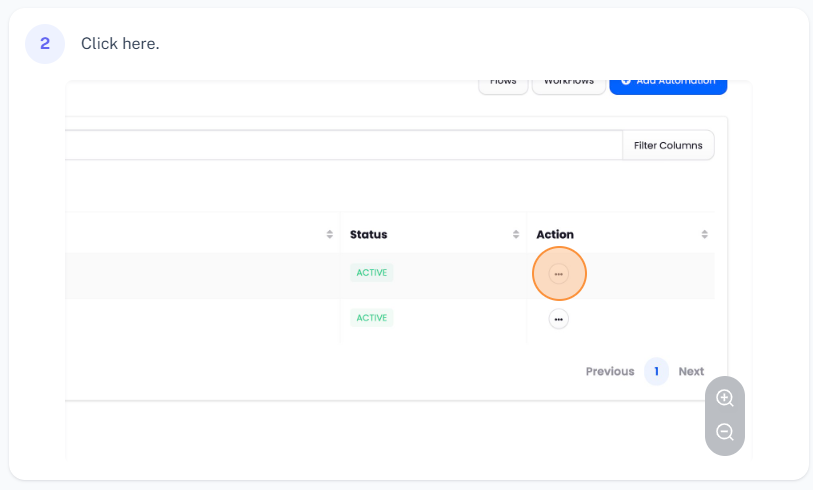The height and width of the screenshot is (490, 813).
Task: Select page 1 in pagination
Action: (656, 371)
